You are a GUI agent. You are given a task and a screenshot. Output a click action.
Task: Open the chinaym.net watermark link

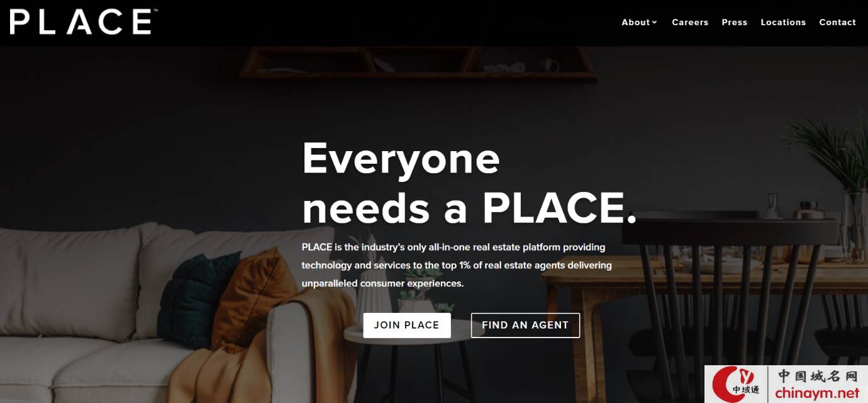[817, 394]
